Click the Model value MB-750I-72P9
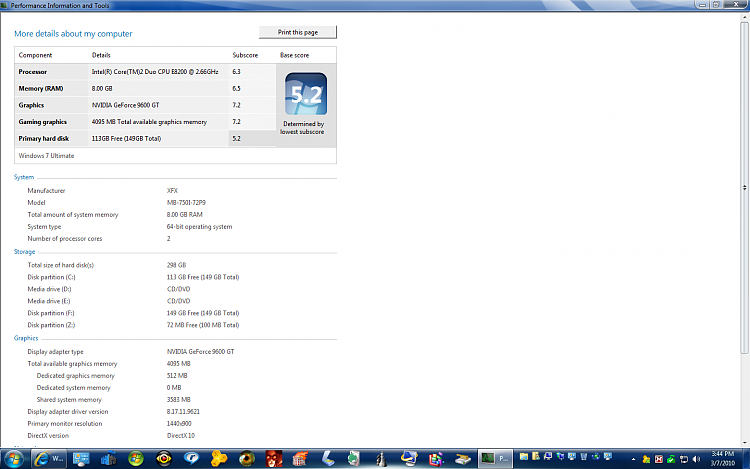Image resolution: width=750 pixels, height=469 pixels. [186, 203]
